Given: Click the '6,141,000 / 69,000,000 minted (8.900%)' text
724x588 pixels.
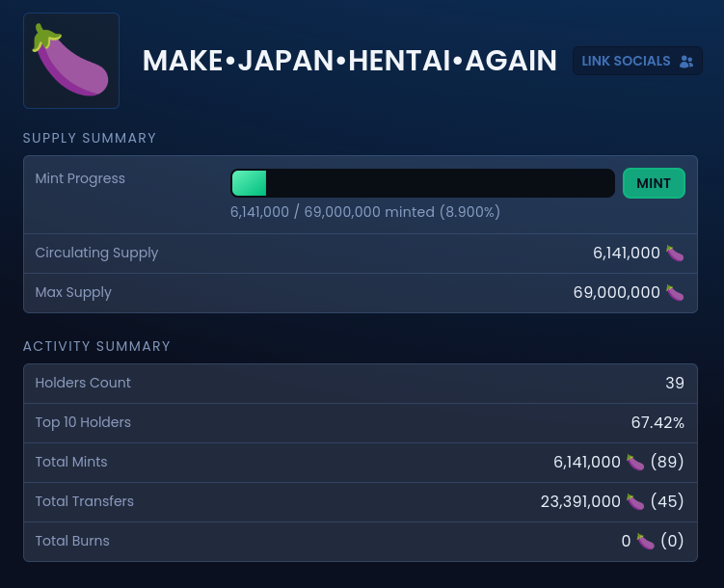Looking at the screenshot, I should 365,212.
